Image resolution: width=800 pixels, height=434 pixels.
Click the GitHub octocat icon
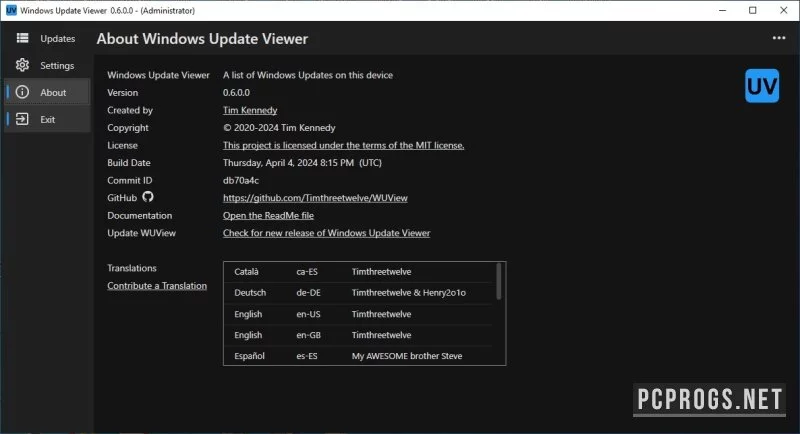[147, 197]
